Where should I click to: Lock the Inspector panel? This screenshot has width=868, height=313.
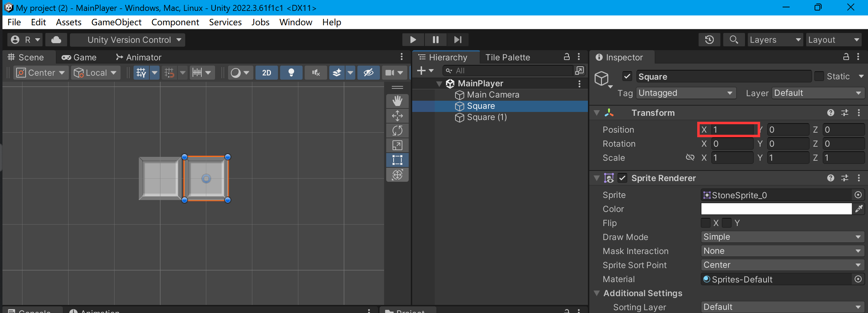846,57
